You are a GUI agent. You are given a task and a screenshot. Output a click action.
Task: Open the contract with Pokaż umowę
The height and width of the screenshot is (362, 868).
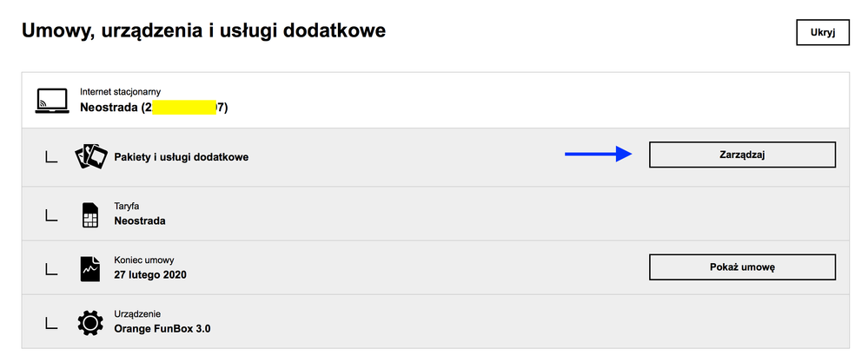click(x=742, y=267)
